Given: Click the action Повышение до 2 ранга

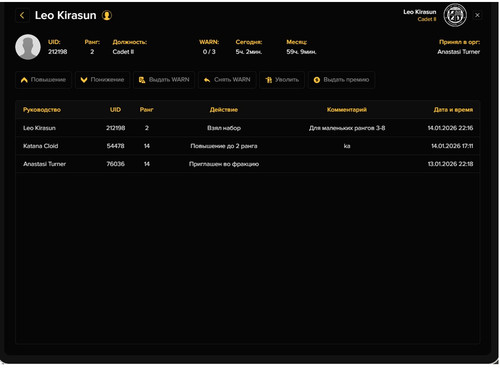Looking at the screenshot, I should [224, 146].
